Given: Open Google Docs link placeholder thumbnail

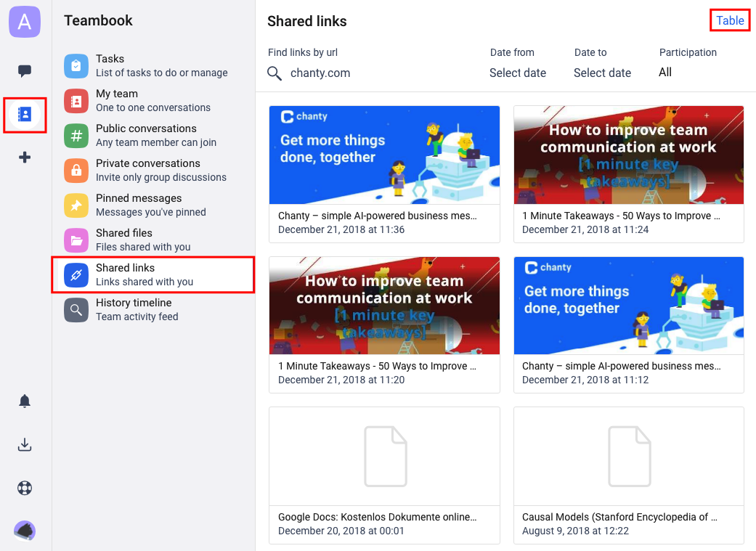Looking at the screenshot, I should pyautogui.click(x=384, y=457).
